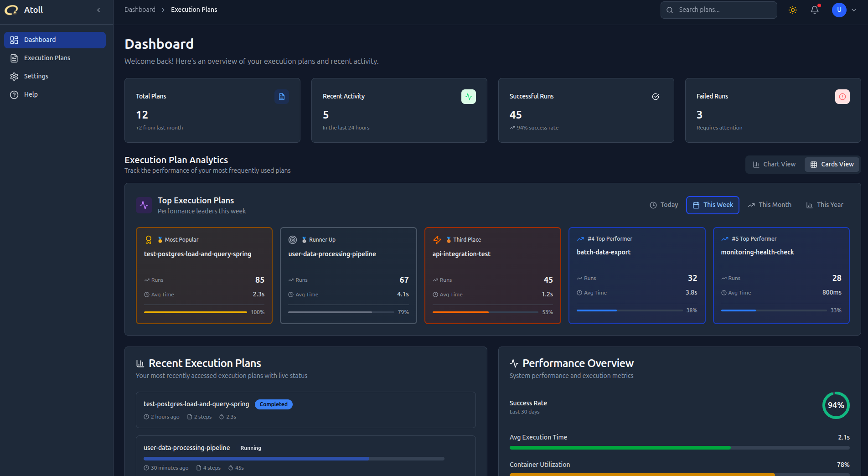Select the This Year time filter
This screenshot has width=868, height=476.
[x=824, y=205]
